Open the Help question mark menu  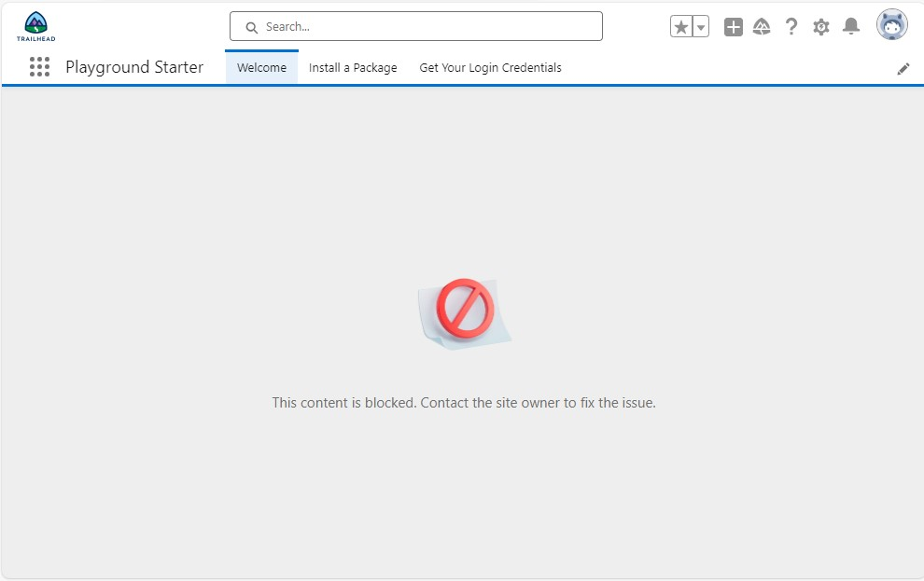click(791, 26)
